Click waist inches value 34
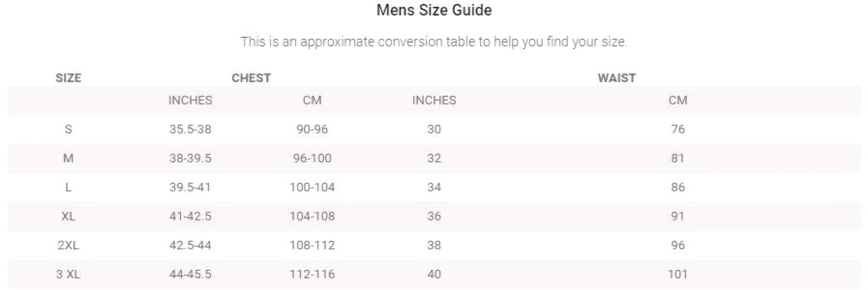The width and height of the screenshot is (868, 290). 434,187
